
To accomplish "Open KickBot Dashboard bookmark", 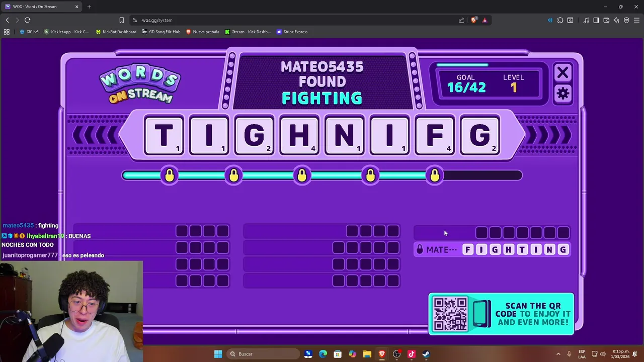I will click(116, 32).
